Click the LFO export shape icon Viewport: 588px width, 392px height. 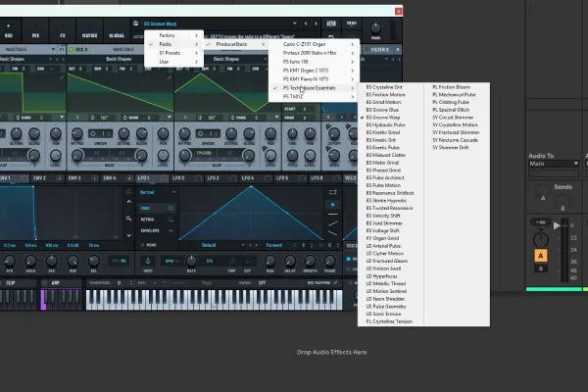click(332, 192)
